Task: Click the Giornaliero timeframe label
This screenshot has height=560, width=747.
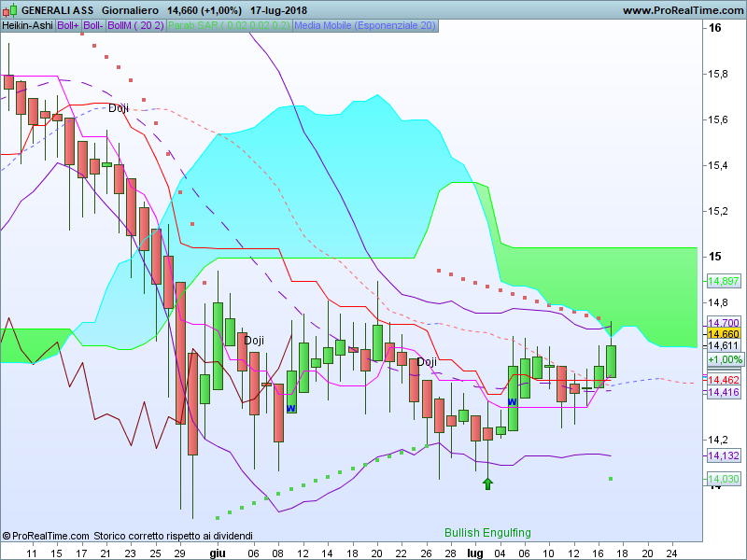Action: pos(130,10)
